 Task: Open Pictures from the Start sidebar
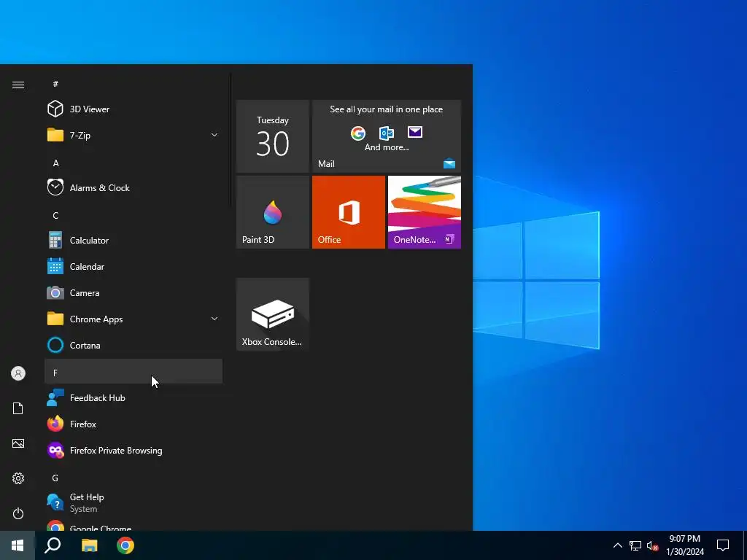pos(18,443)
